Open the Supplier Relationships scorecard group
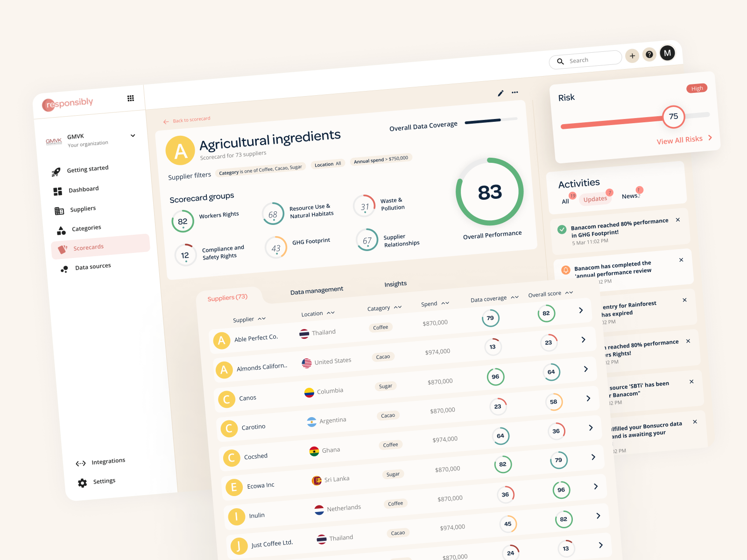 click(x=388, y=240)
